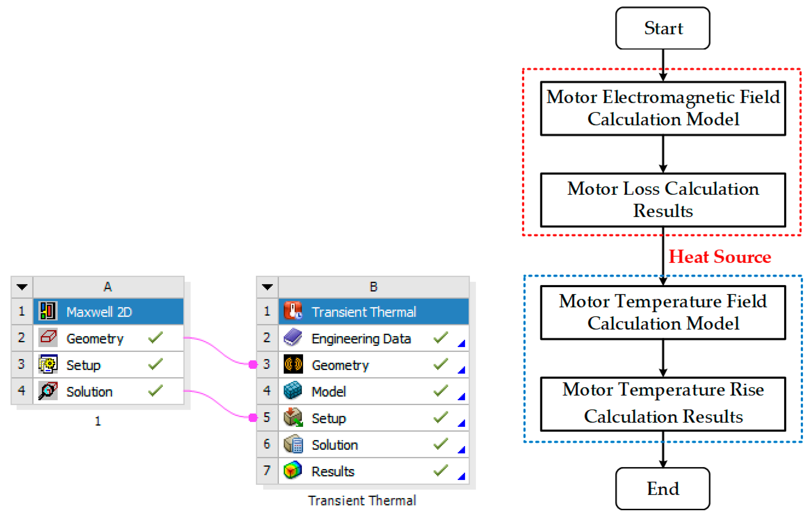Image resolution: width=812 pixels, height=518 pixels.
Task: Click the checkmark next to Results row
Action: click(440, 470)
